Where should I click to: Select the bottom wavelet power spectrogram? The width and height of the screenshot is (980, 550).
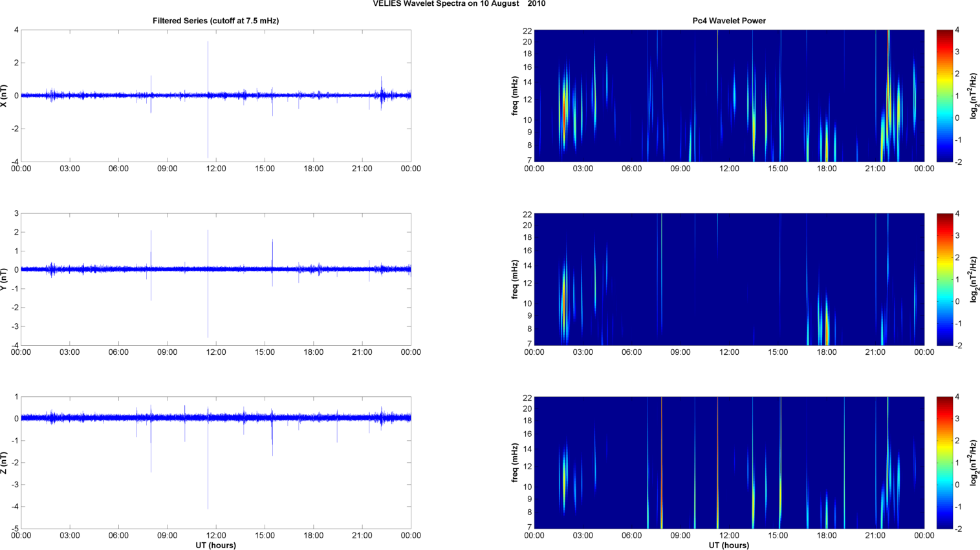[x=728, y=463]
